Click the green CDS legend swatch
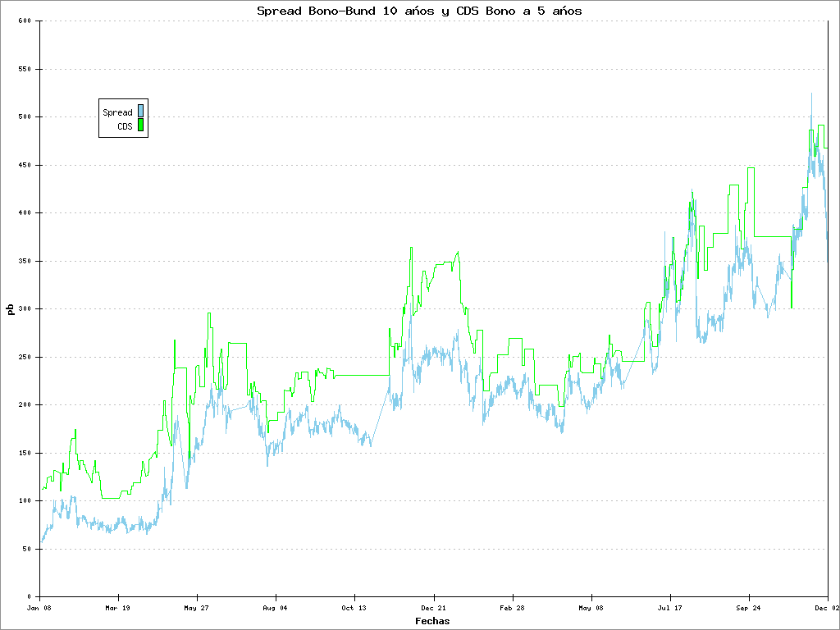The image size is (840, 630). click(x=140, y=126)
